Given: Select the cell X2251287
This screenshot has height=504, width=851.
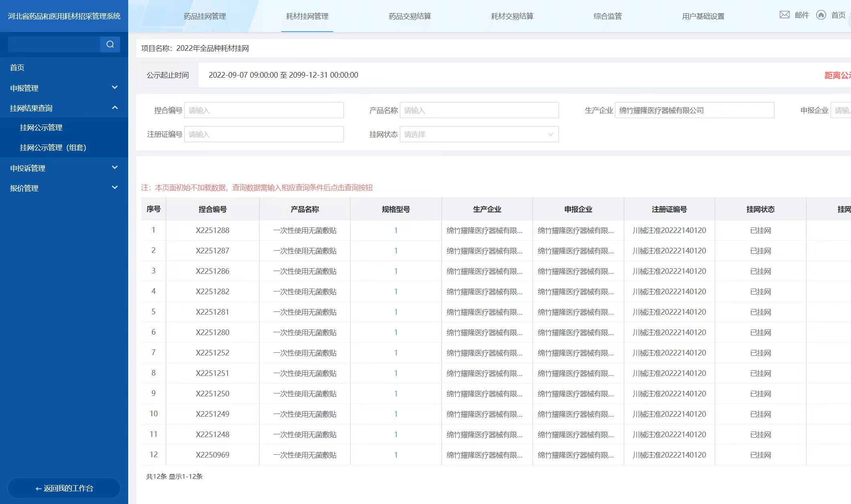Looking at the screenshot, I should coord(213,251).
